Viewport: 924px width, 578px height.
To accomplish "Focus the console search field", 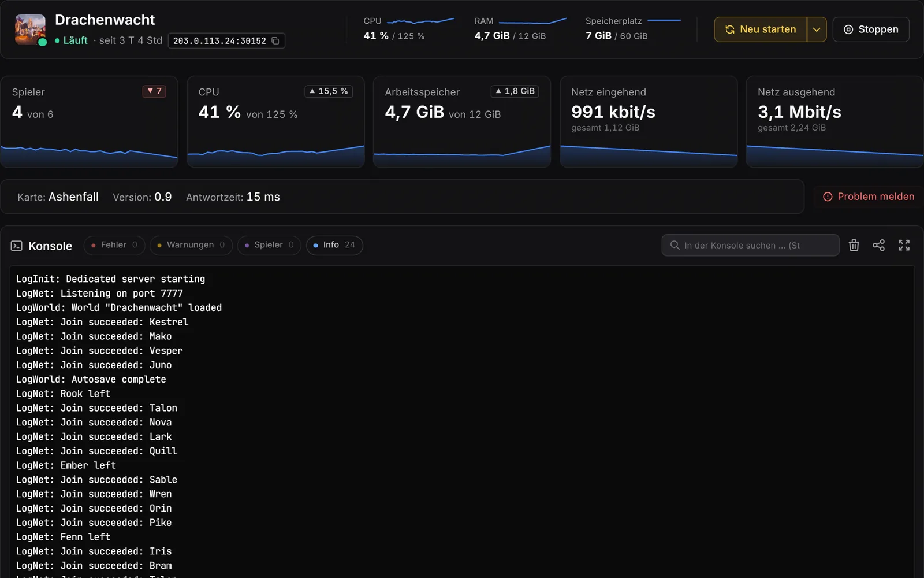I will 750,245.
